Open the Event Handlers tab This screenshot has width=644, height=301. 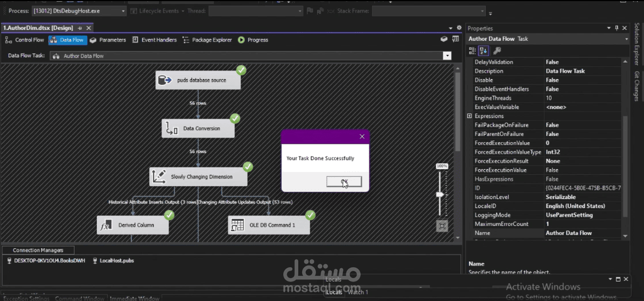[x=154, y=40]
